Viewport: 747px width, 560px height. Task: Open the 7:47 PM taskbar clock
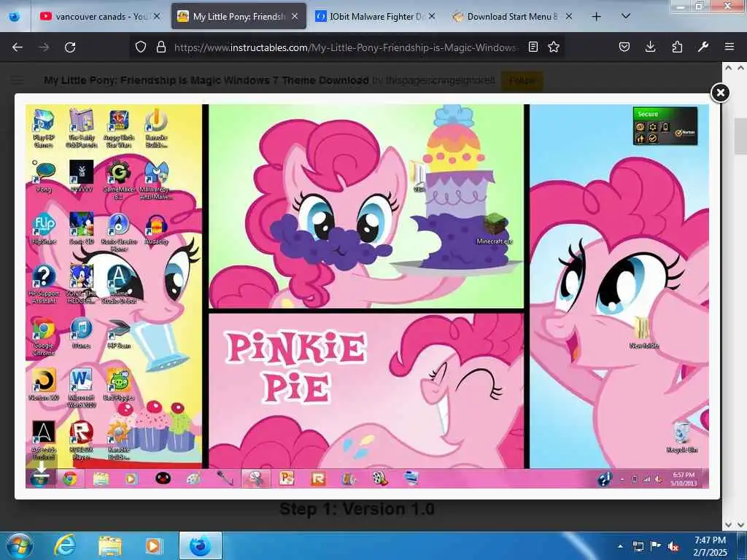pyautogui.click(x=710, y=546)
